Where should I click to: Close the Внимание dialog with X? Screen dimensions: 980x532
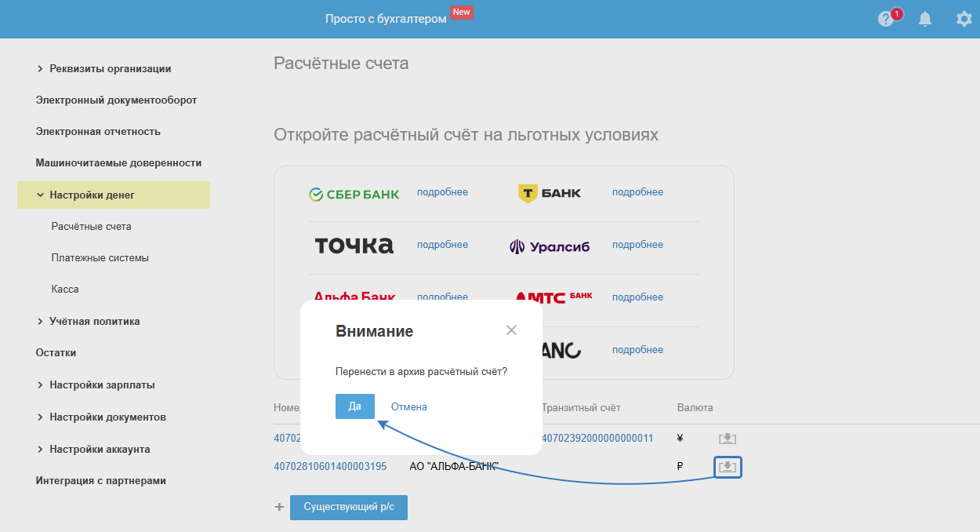[x=511, y=330]
